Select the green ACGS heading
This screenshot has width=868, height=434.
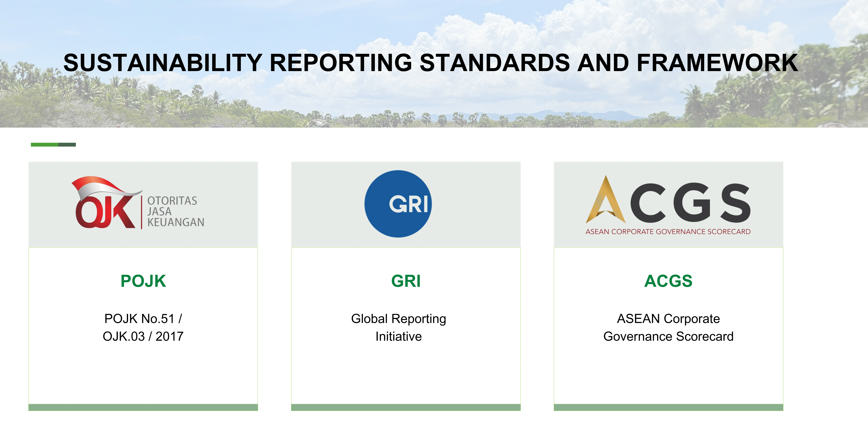point(668,281)
